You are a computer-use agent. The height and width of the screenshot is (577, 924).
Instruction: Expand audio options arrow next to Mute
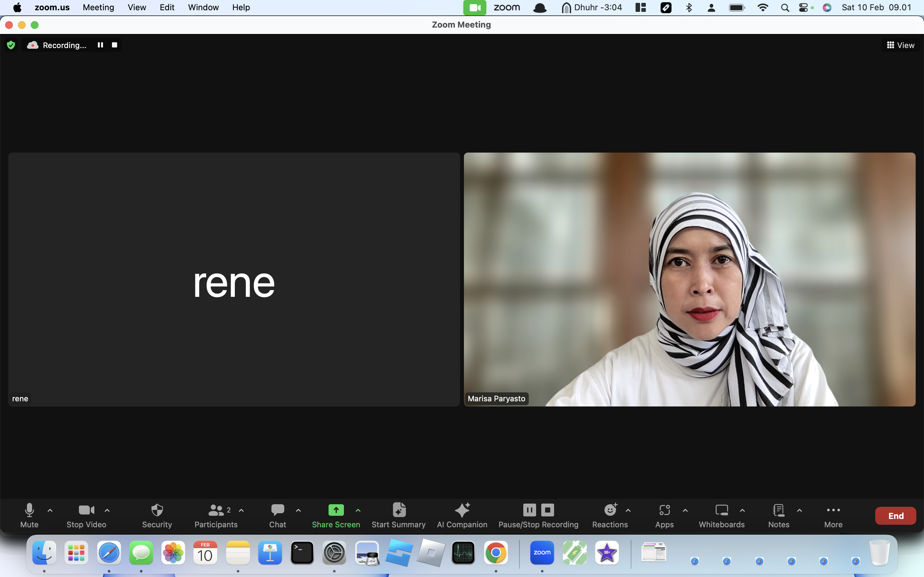tap(50, 510)
